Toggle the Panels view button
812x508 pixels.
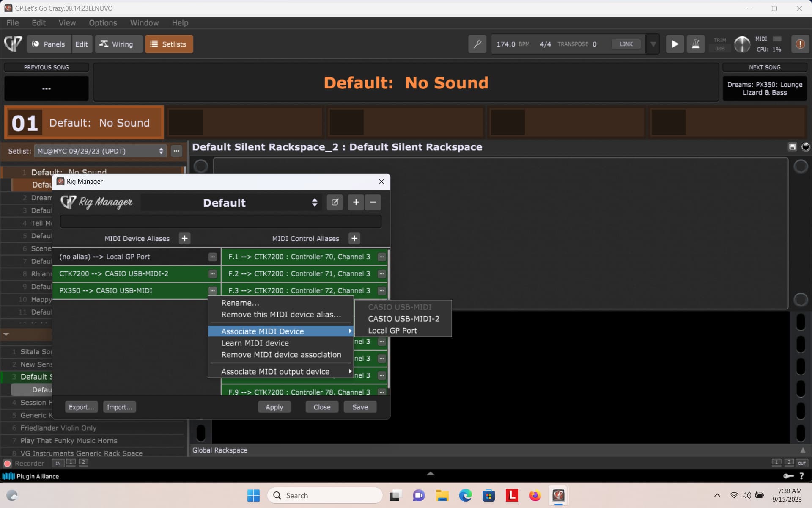coord(49,44)
